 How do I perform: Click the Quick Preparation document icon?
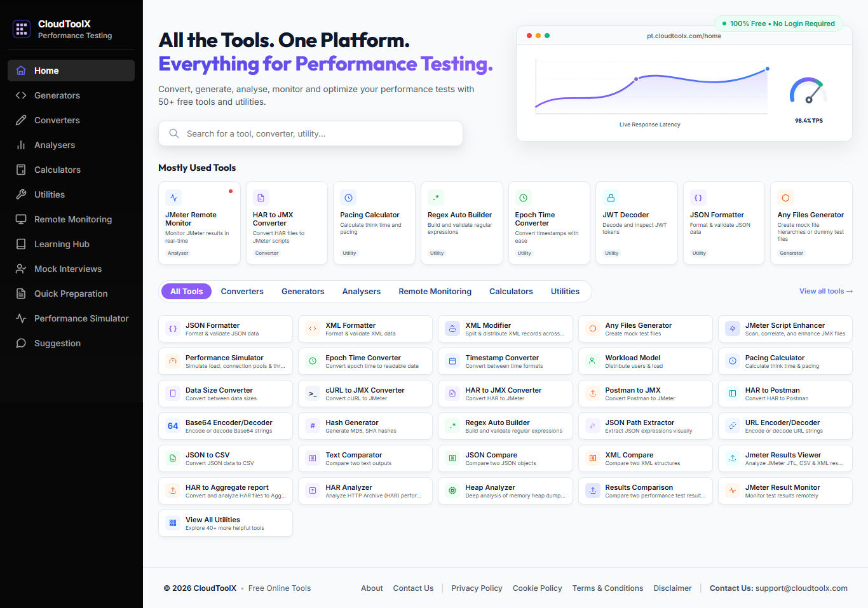pyautogui.click(x=21, y=294)
